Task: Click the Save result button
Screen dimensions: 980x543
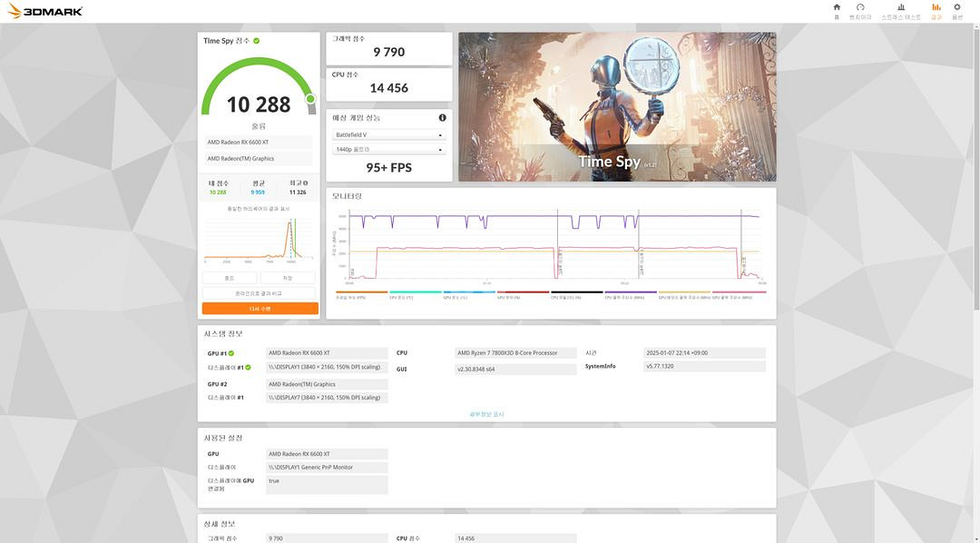Action: pos(288,278)
